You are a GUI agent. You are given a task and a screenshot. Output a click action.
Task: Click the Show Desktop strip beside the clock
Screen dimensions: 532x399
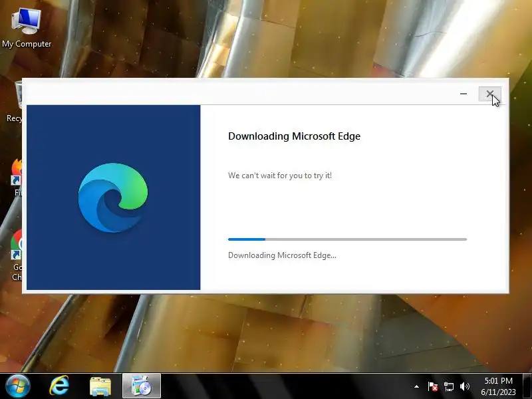pos(527,386)
